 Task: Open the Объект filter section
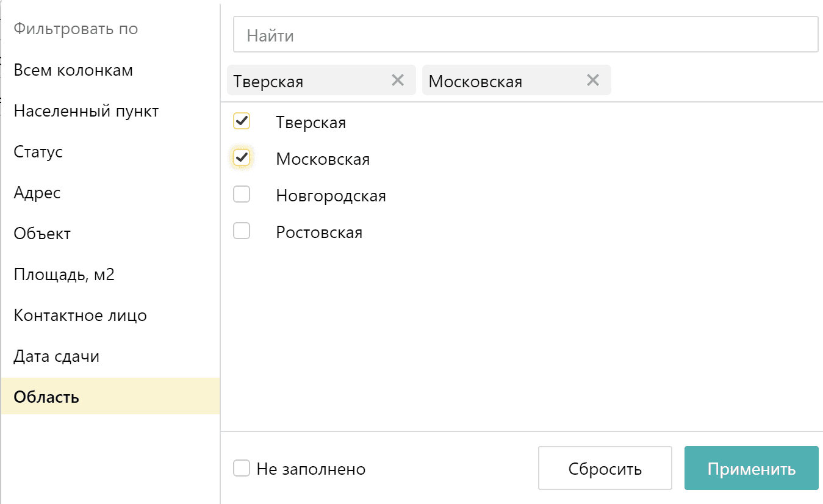[x=41, y=234]
